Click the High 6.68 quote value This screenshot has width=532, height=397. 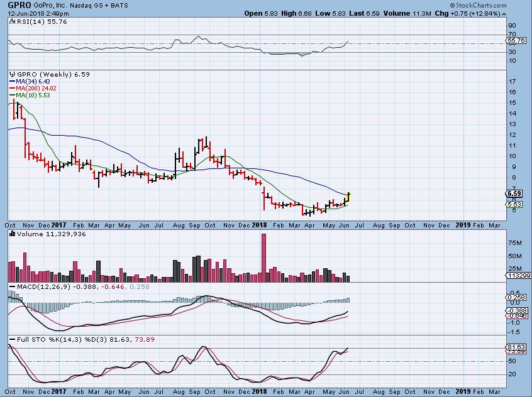click(296, 14)
